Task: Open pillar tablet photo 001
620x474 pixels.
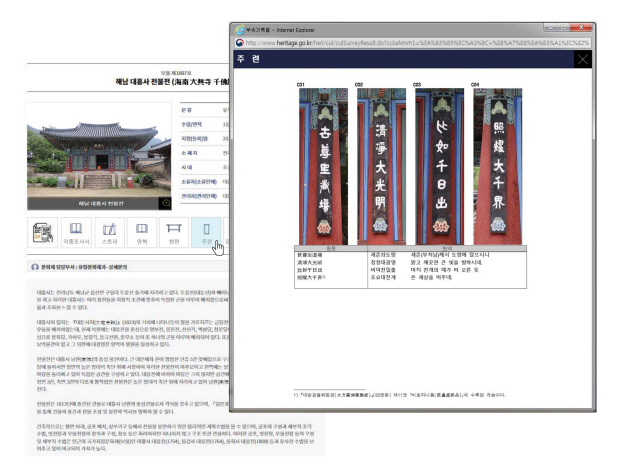Action: (323, 166)
